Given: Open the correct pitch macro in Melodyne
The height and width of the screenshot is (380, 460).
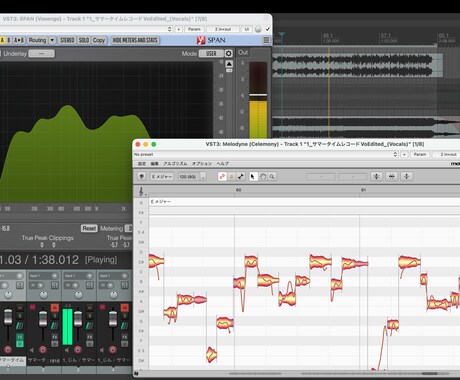Looking at the screenshot, I should tap(376, 176).
